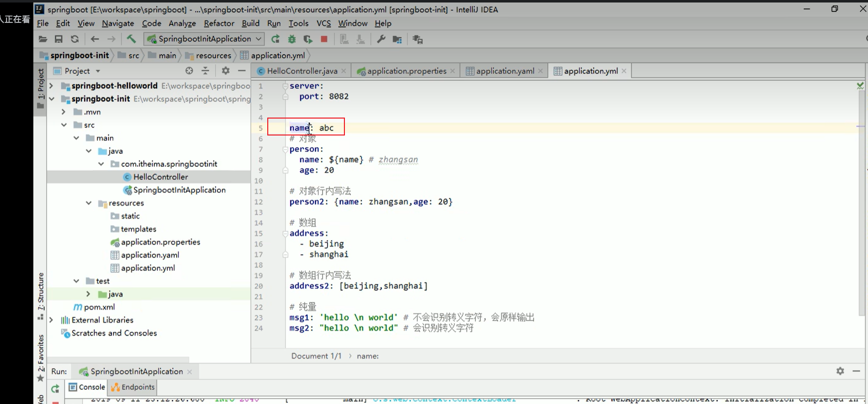Open the VCS menu
Viewport: 868px width, 404px height.
pos(324,23)
